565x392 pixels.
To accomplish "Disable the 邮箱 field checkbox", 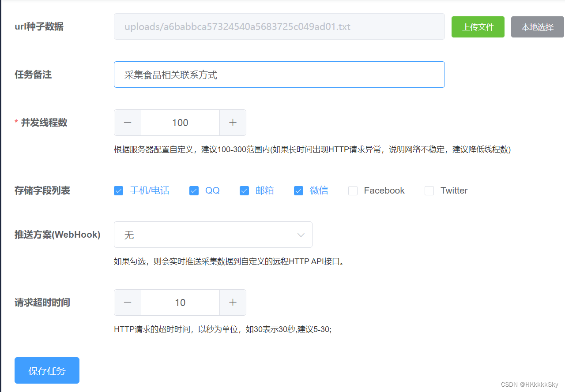I will 244,190.
